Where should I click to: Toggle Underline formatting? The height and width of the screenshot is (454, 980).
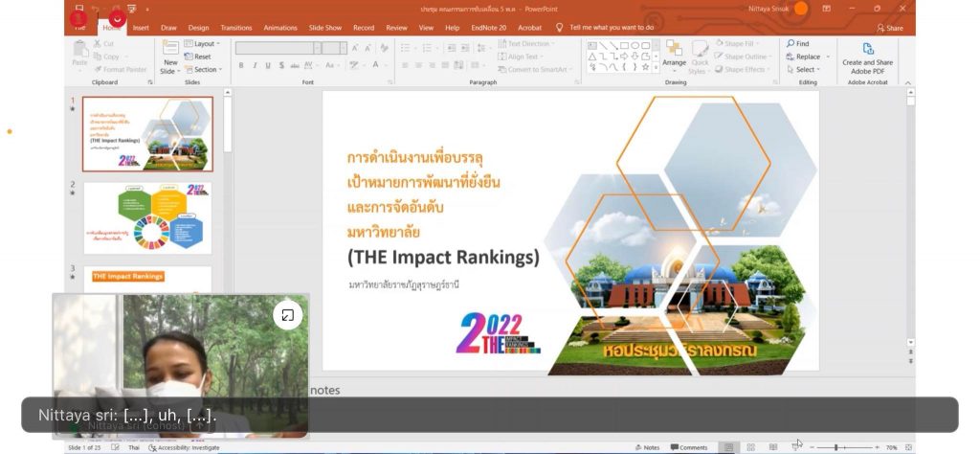tap(268, 65)
